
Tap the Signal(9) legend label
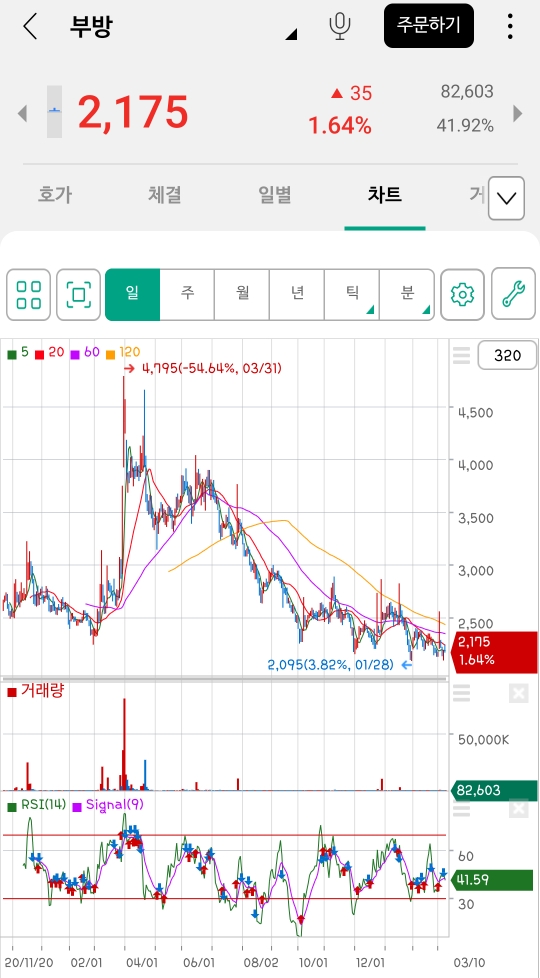pos(108,805)
